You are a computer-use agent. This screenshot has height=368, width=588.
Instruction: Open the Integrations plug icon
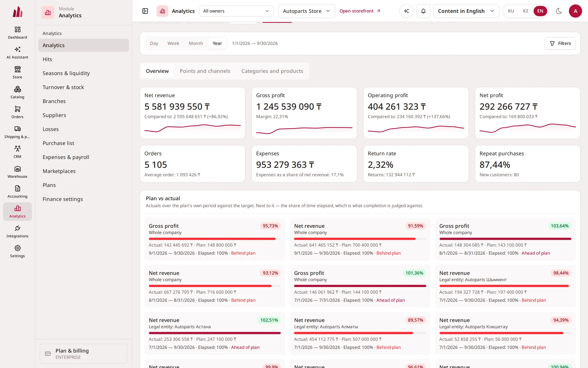point(17,232)
